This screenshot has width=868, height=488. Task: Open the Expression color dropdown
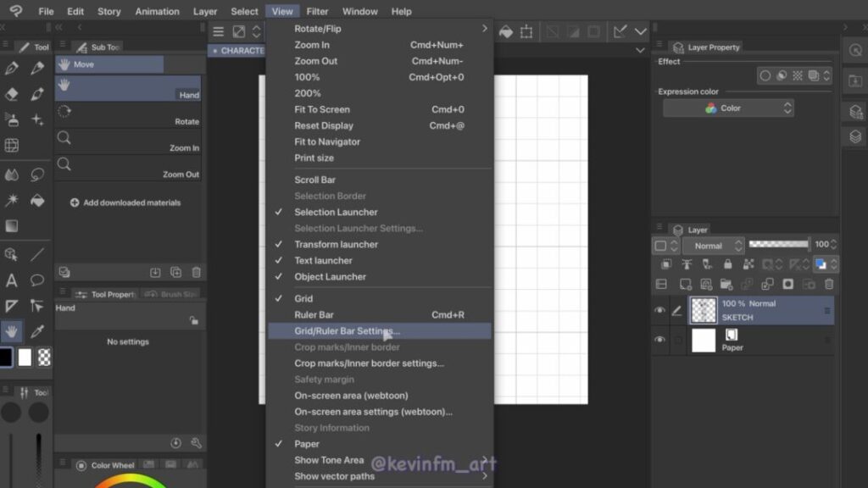click(728, 108)
